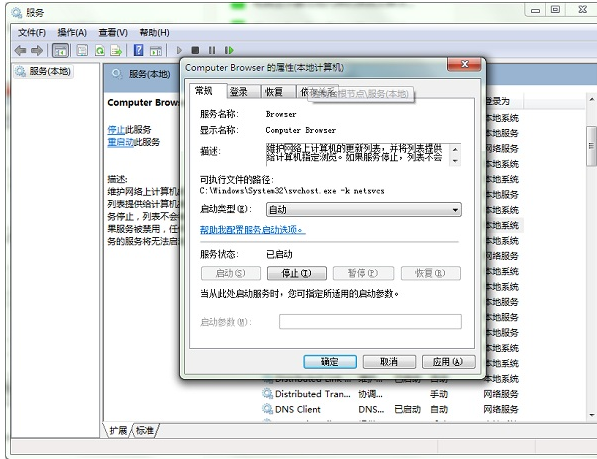Click the description box down scroll arrow
The image size is (597, 459).
tap(455, 161)
